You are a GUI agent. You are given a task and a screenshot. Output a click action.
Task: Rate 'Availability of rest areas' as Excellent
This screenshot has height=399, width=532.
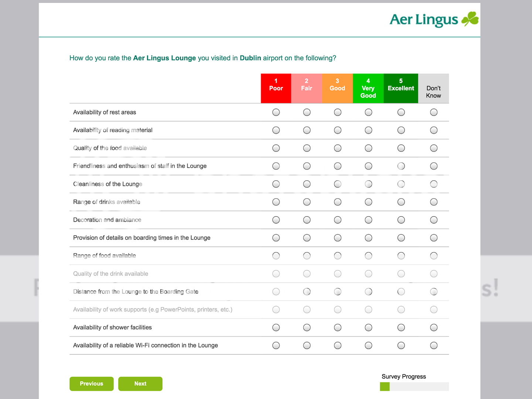click(401, 112)
